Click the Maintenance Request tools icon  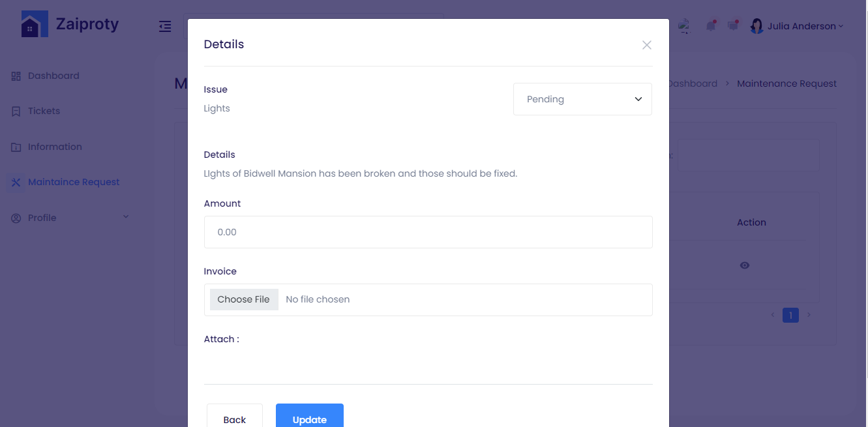point(16,183)
